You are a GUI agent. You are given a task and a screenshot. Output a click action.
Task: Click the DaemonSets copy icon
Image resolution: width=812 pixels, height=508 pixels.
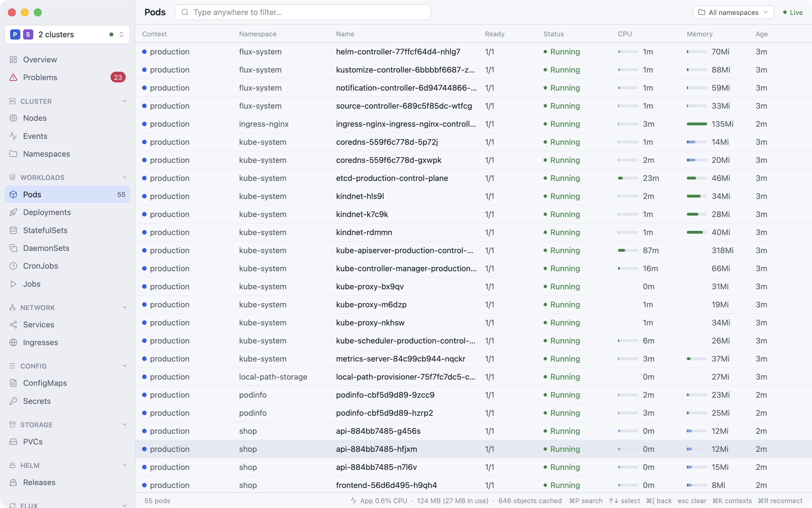13,248
